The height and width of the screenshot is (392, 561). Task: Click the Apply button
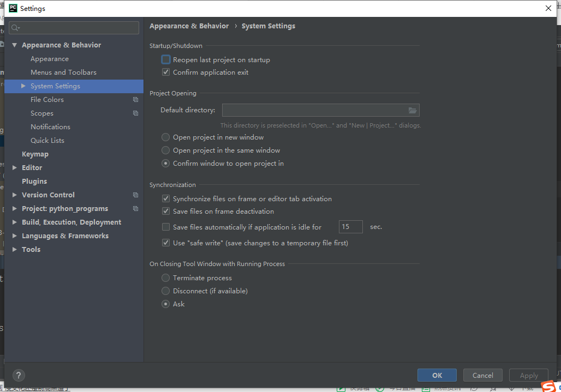[528, 375]
